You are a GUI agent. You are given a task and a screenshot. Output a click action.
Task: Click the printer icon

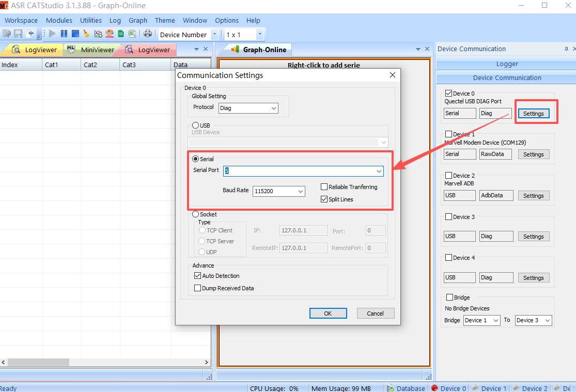coord(148,34)
